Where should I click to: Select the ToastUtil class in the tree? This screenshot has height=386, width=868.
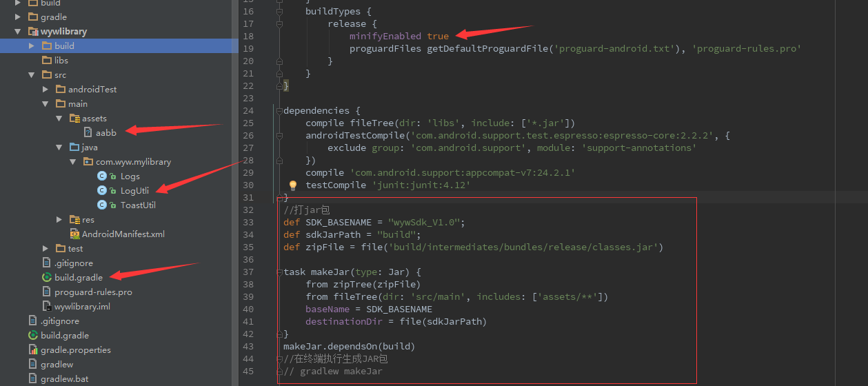pyautogui.click(x=138, y=205)
